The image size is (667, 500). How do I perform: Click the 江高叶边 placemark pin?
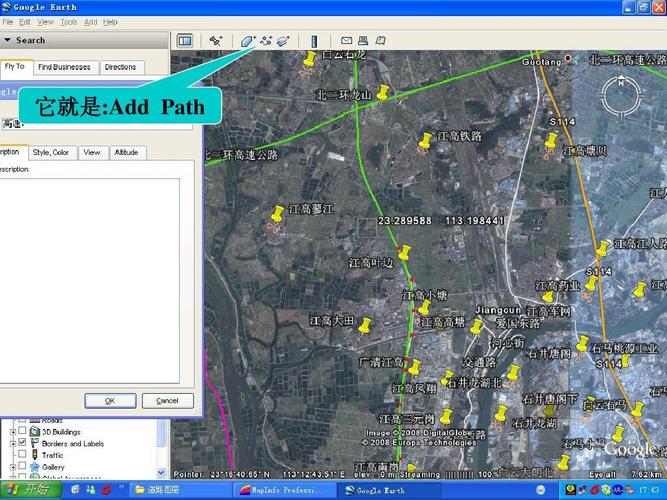(404, 253)
